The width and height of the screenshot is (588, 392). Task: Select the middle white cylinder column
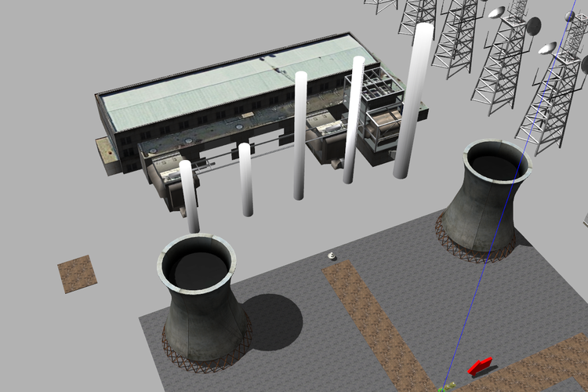(x=300, y=135)
